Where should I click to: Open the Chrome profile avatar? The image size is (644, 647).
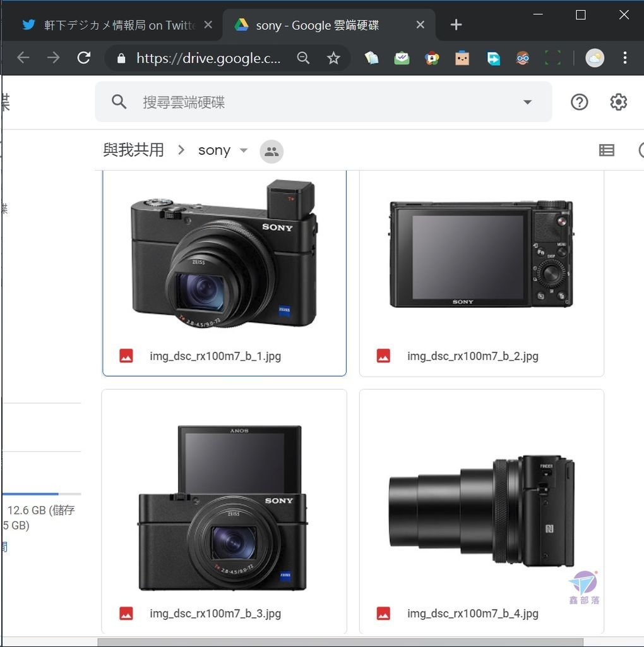[x=595, y=57]
